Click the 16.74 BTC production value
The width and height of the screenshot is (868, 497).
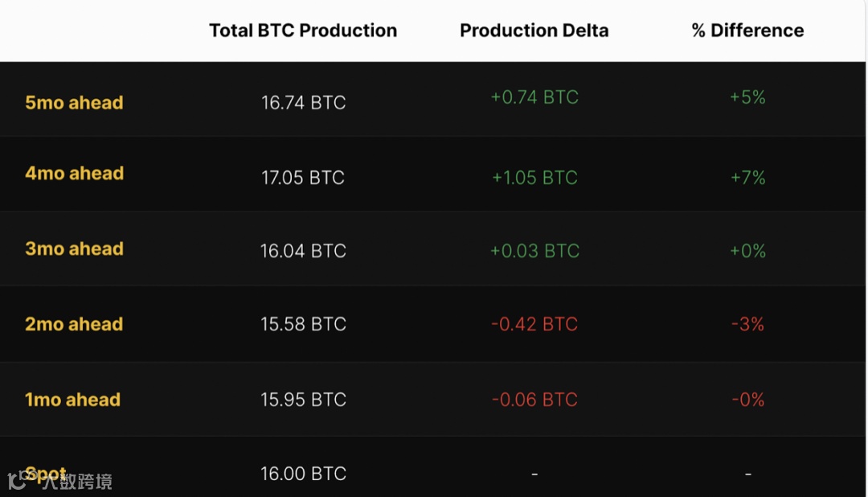(303, 103)
